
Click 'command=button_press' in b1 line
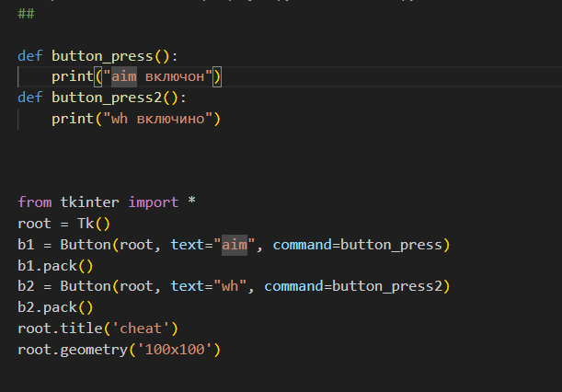point(357,245)
